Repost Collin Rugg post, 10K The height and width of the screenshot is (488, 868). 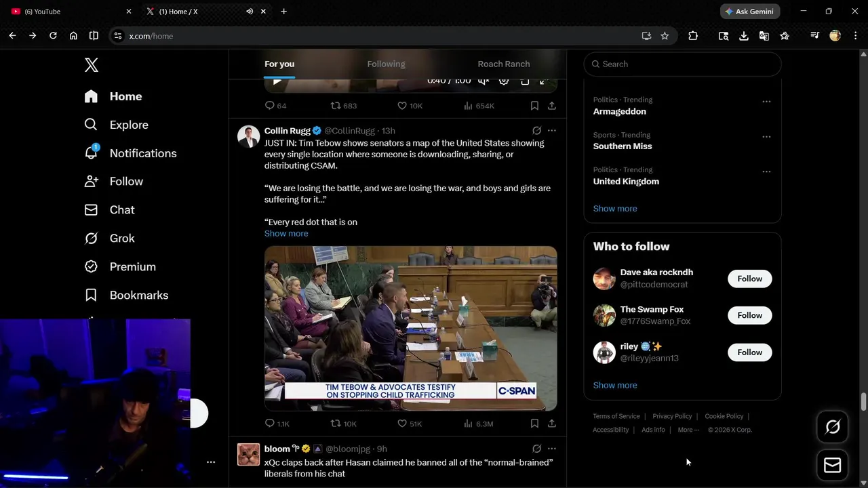click(x=343, y=424)
